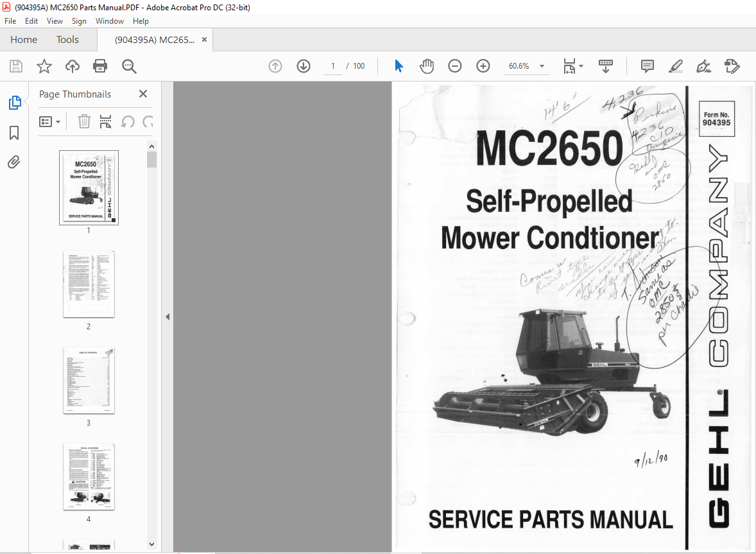The height and width of the screenshot is (554, 756).
Task: Click the SERVICE PARTS MANUAL text
Action: click(551, 520)
